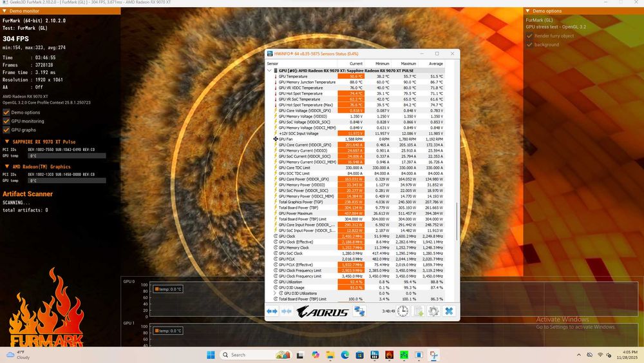Select GPU D3D Usage row
This screenshot has width=644, height=363.
coord(355,288)
